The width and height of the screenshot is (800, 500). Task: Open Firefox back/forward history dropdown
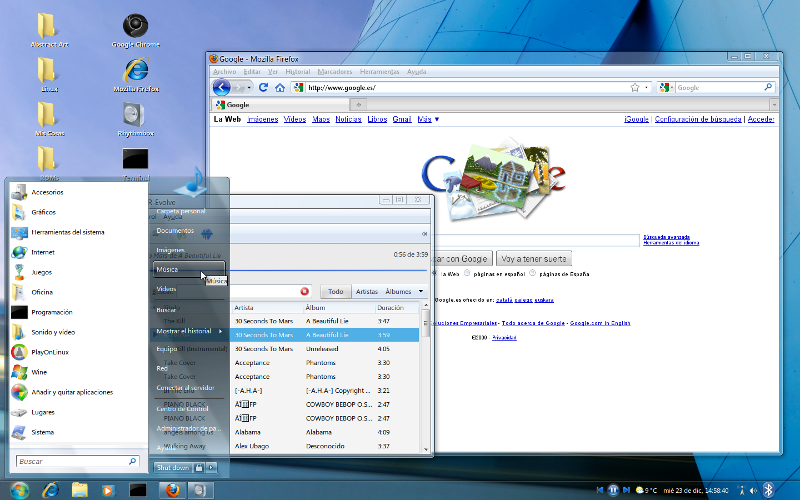pyautogui.click(x=249, y=88)
